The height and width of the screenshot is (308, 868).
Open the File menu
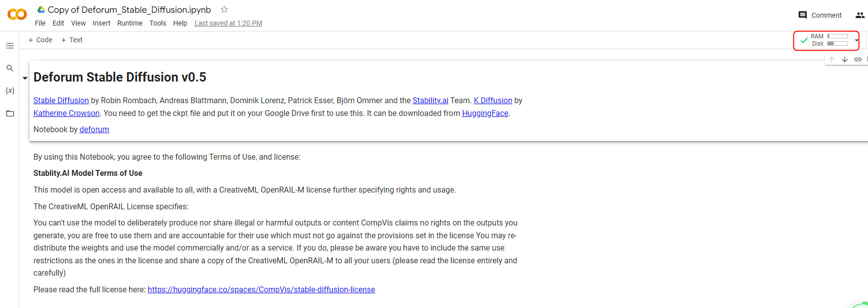[x=40, y=23]
